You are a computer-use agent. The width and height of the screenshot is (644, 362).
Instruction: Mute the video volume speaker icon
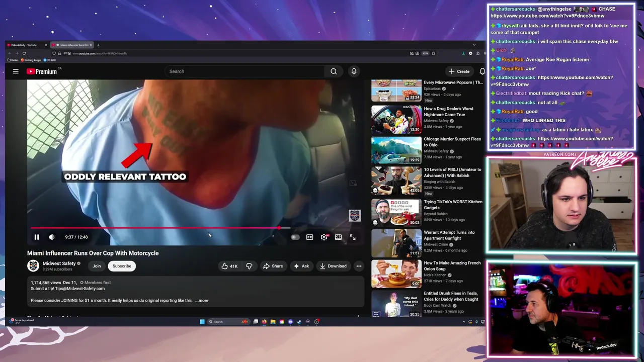(x=51, y=237)
